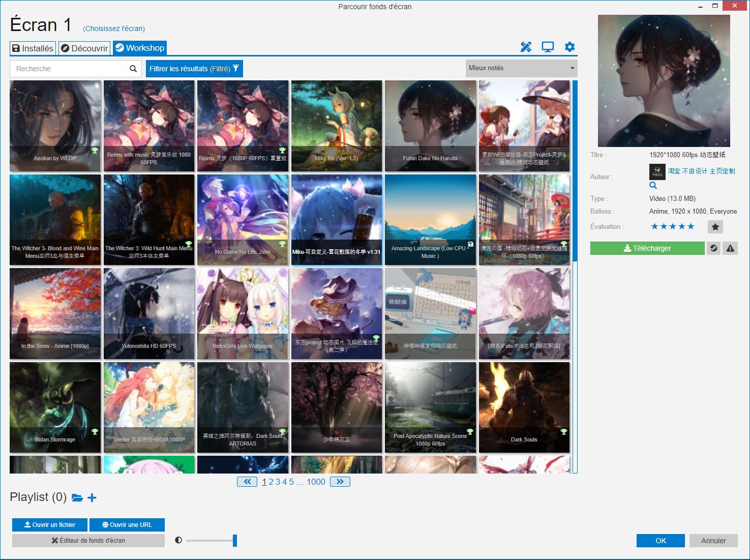
Task: Open the author name link
Action: [x=701, y=171]
